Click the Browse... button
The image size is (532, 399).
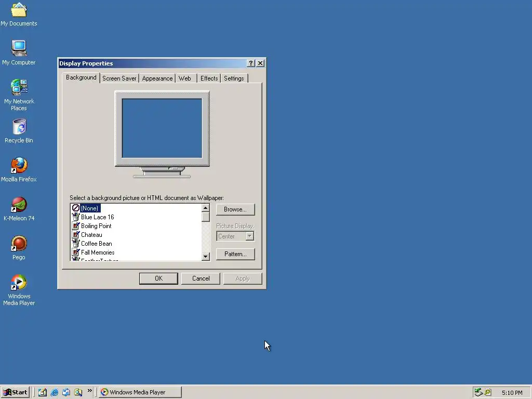point(235,209)
